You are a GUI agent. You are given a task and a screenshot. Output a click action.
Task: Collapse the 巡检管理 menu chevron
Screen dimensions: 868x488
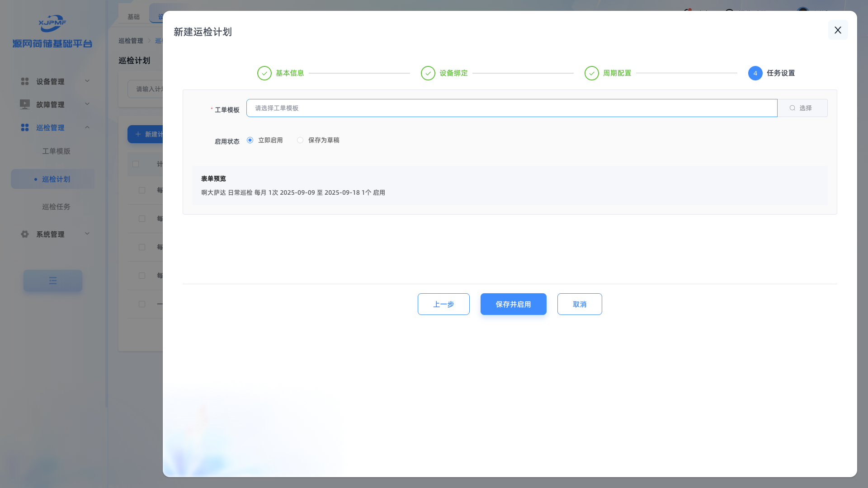[87, 127]
